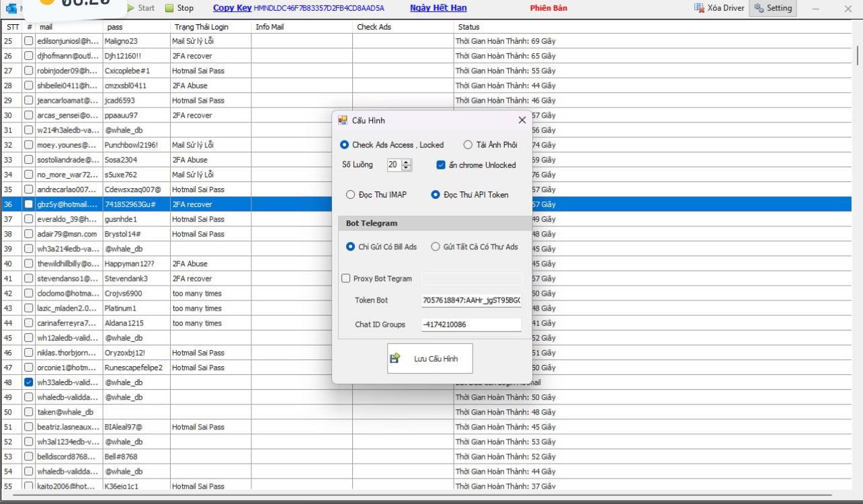Click the Stop icon in toolbar
Image resolution: width=863 pixels, height=504 pixels.
(x=169, y=8)
